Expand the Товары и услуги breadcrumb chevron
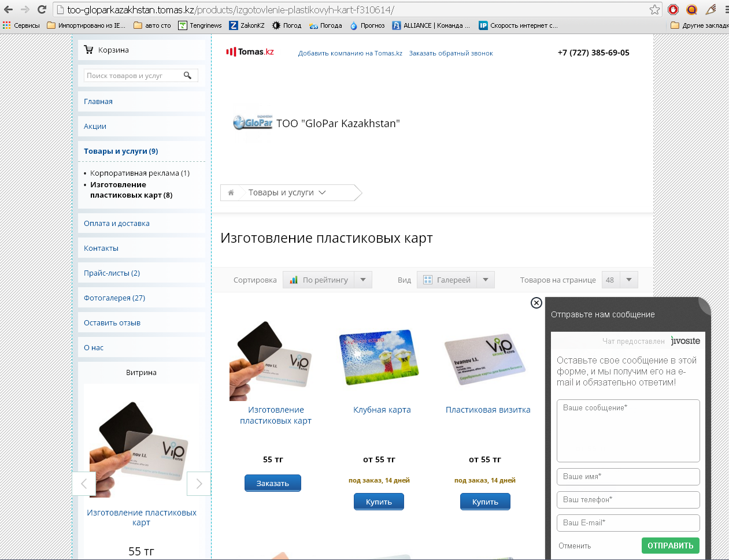 tap(323, 192)
